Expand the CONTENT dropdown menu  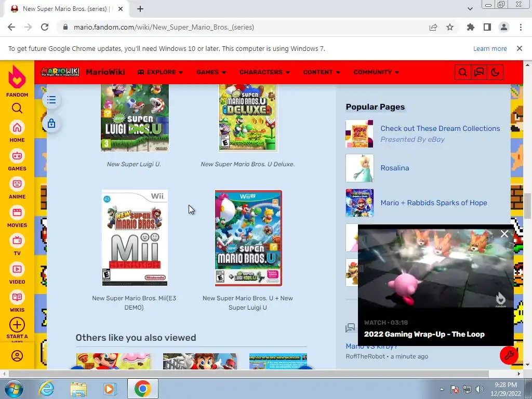click(322, 72)
